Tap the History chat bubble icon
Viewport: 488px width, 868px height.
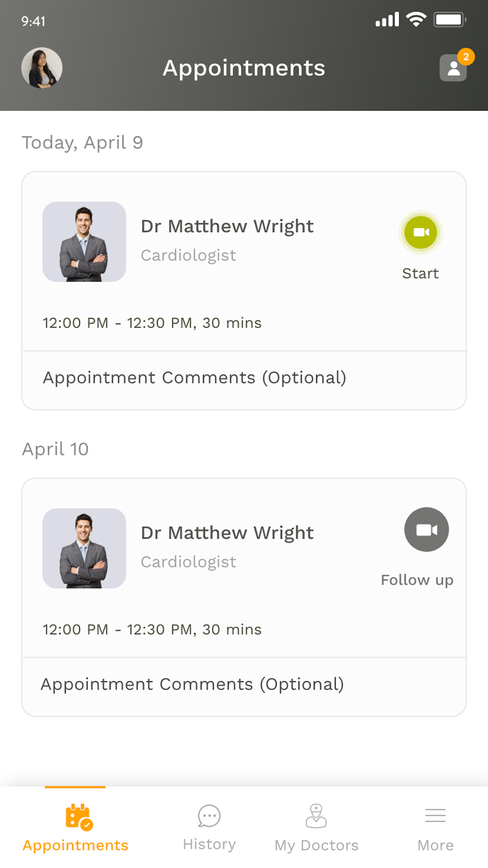pyautogui.click(x=209, y=816)
